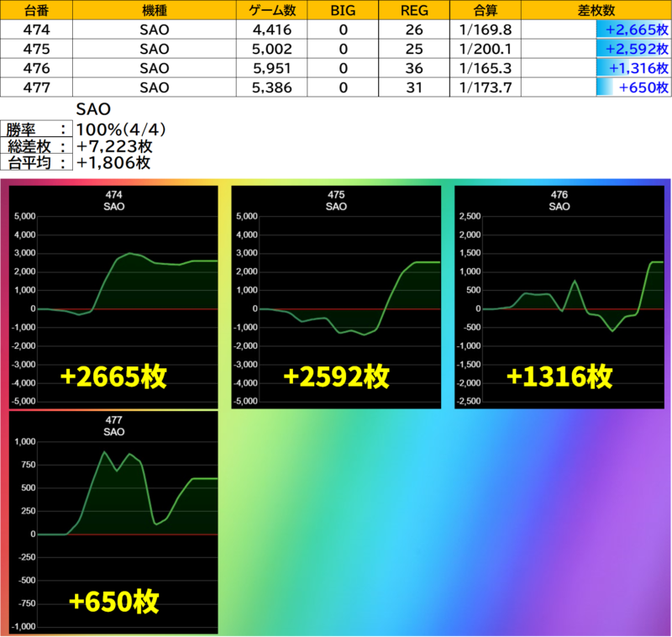Click BIG count 0 in row 474
This screenshot has height=637, width=672.
pyautogui.click(x=343, y=29)
